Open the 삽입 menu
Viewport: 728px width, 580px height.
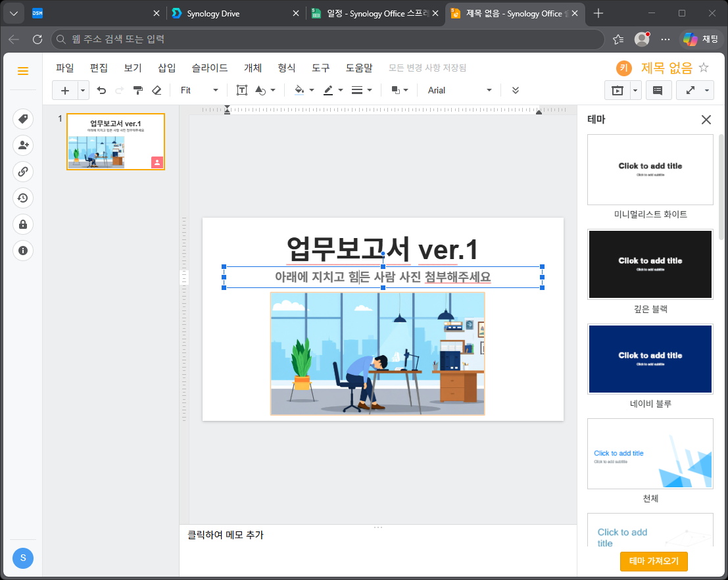[x=166, y=68]
